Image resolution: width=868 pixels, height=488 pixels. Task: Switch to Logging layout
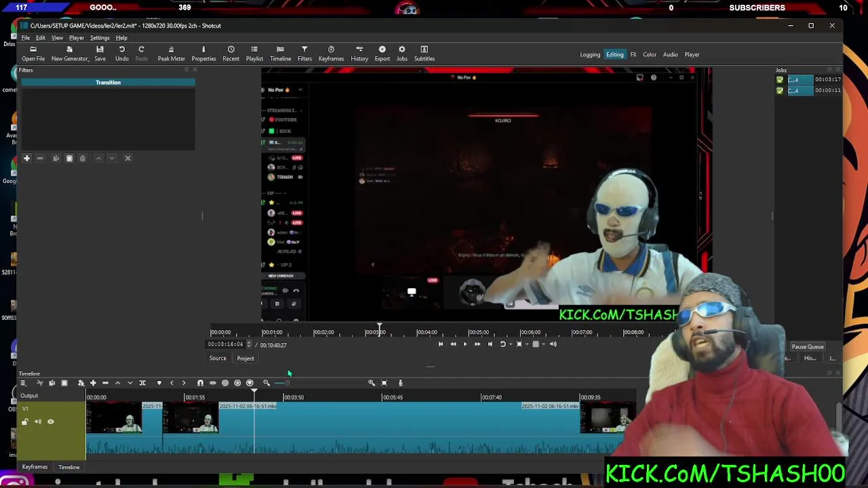[x=590, y=54]
